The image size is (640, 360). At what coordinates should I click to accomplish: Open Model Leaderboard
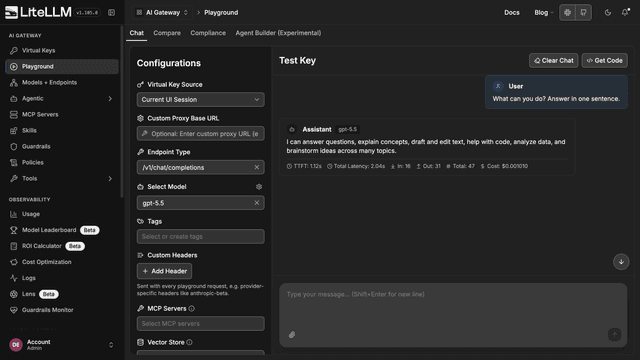(62, 230)
